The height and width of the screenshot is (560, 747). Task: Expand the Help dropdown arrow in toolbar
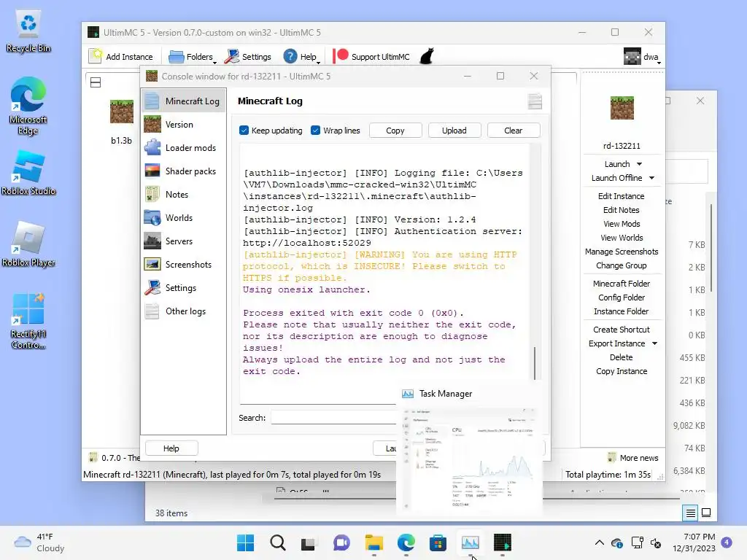[x=318, y=62]
